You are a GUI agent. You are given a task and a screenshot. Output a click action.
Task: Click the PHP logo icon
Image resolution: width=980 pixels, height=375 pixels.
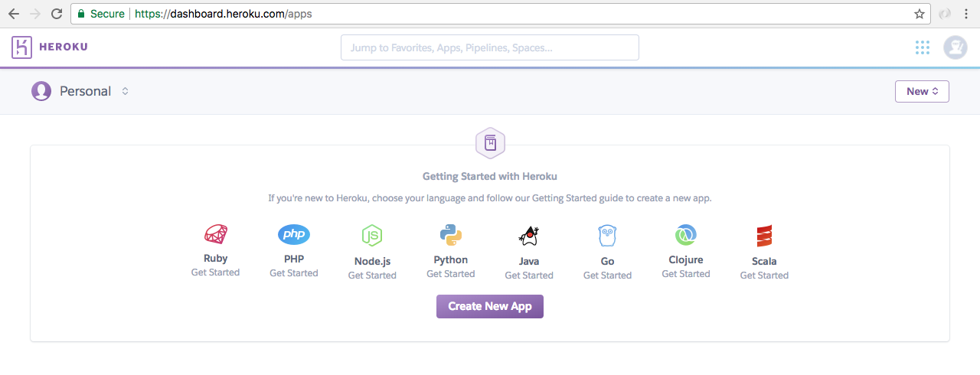pyautogui.click(x=294, y=235)
